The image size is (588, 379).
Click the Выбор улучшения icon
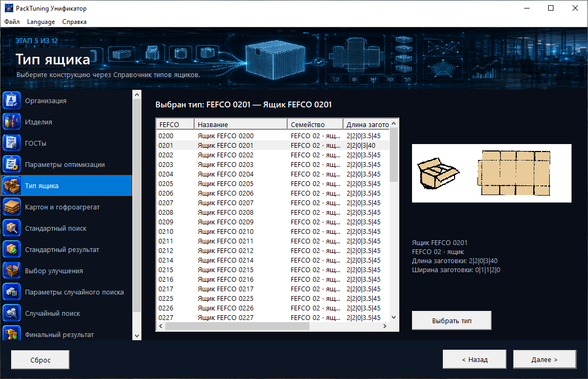(12, 271)
